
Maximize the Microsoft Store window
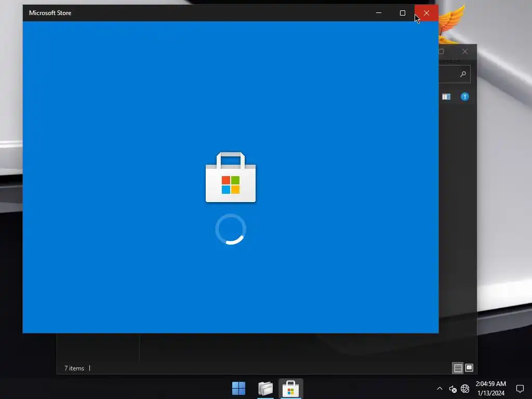[403, 13]
